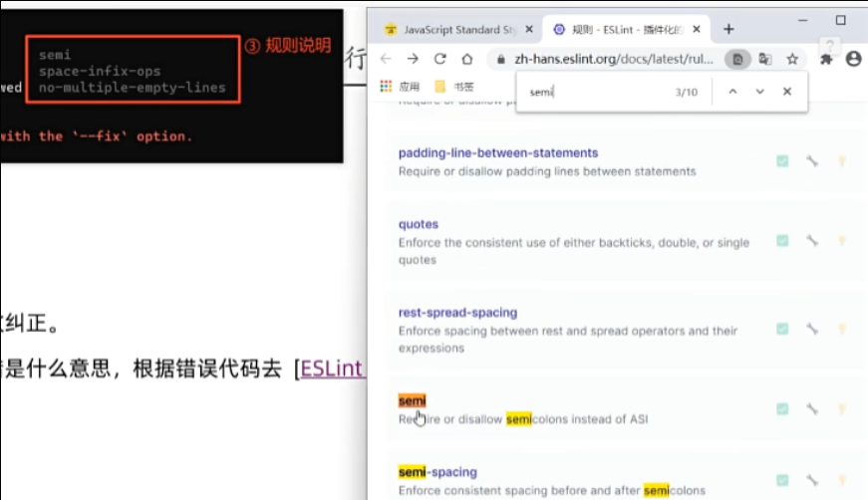This screenshot has width=868, height=500.
Task: Reload the ESLint rules page
Action: click(440, 59)
